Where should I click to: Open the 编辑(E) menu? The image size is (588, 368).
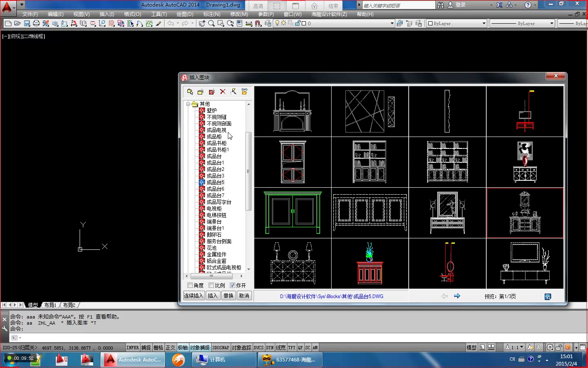coord(56,14)
